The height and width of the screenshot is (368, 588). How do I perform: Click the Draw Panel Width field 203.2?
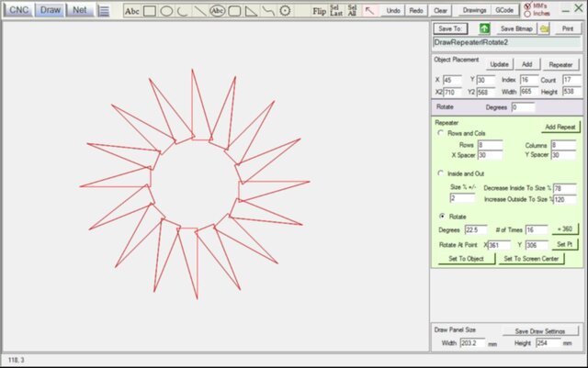pyautogui.click(x=472, y=343)
